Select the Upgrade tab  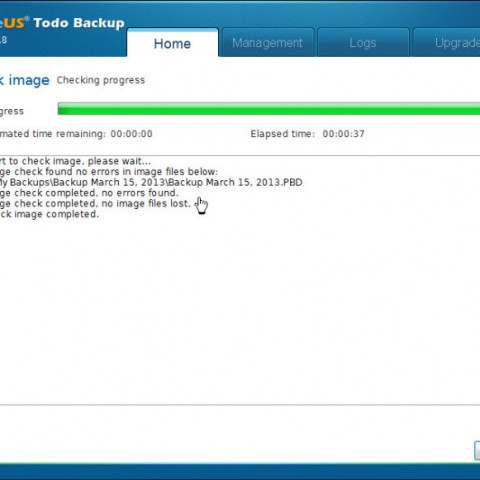click(x=448, y=43)
